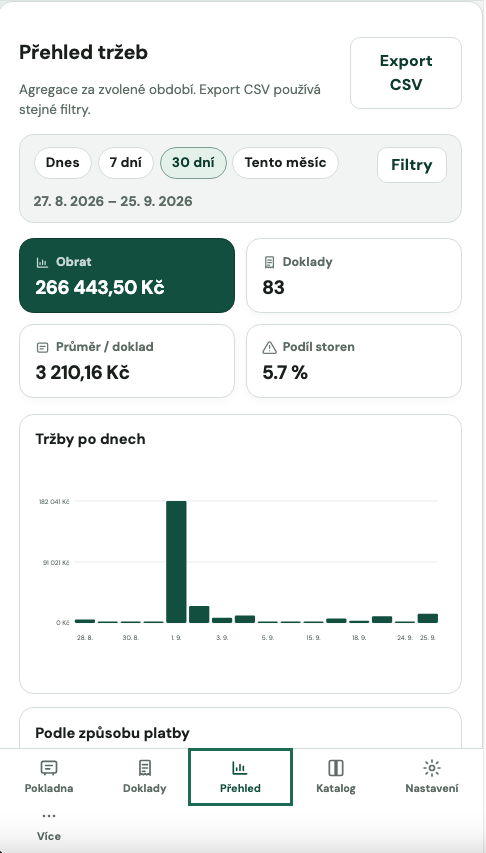Click the Nastavení gear icon

[432, 768]
